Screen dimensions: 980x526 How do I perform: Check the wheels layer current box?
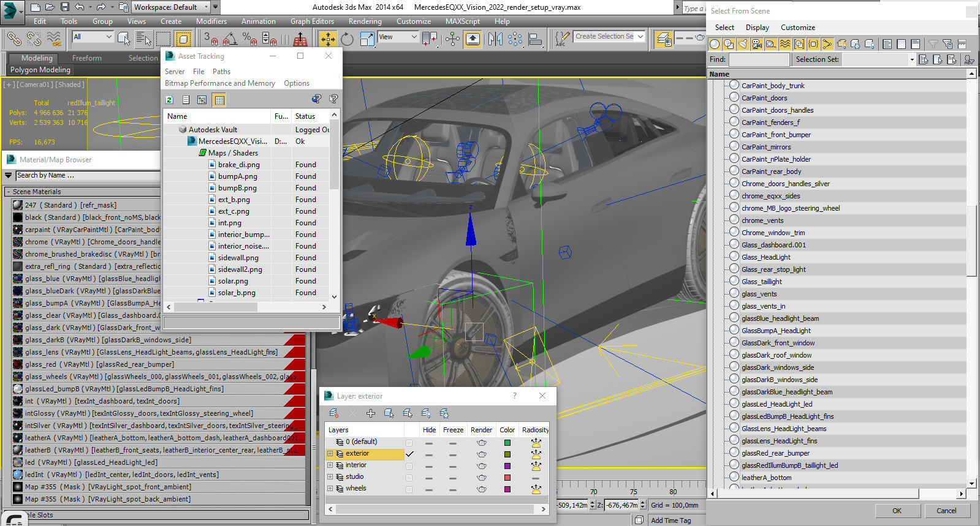pos(409,489)
